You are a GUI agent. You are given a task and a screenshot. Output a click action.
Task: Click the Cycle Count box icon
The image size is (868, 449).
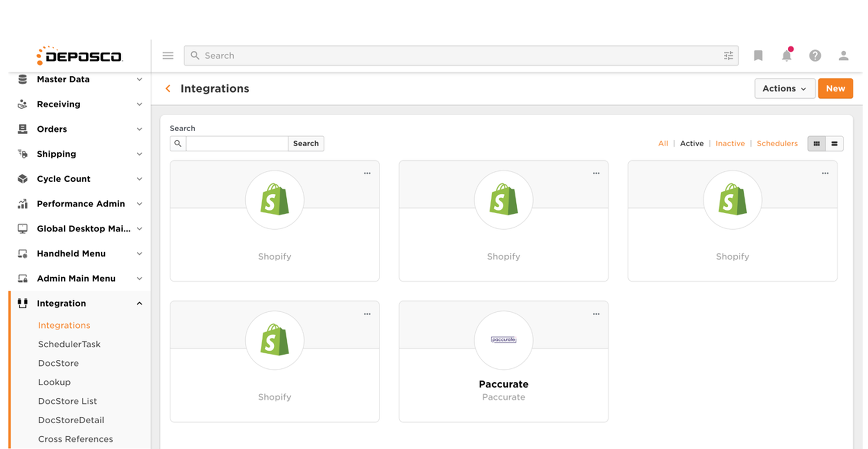pos(22,179)
